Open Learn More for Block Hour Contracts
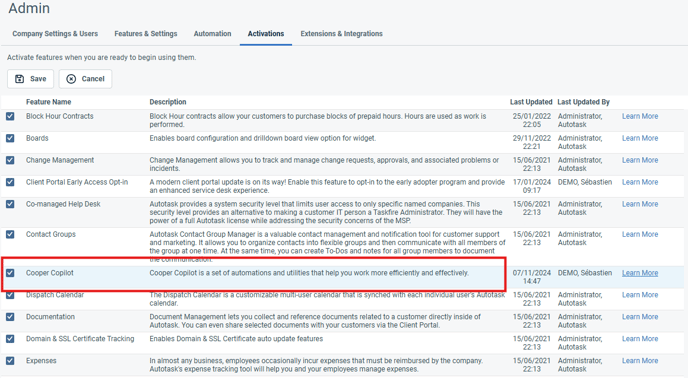 [640, 116]
